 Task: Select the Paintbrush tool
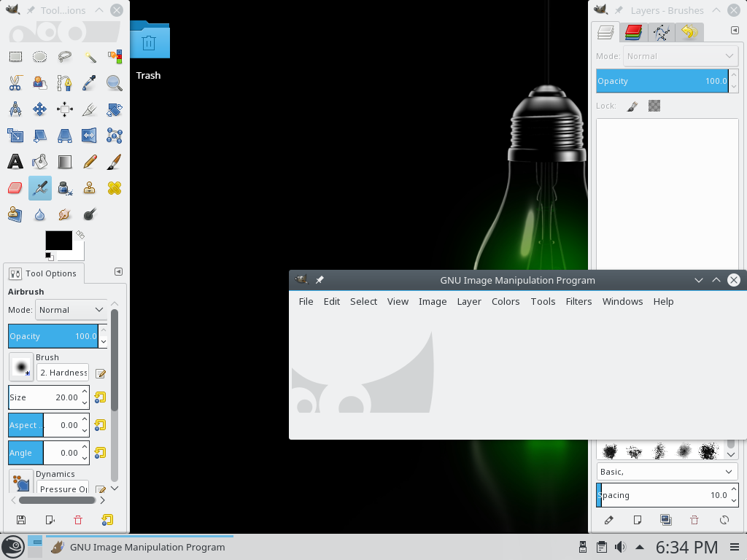[115, 161]
